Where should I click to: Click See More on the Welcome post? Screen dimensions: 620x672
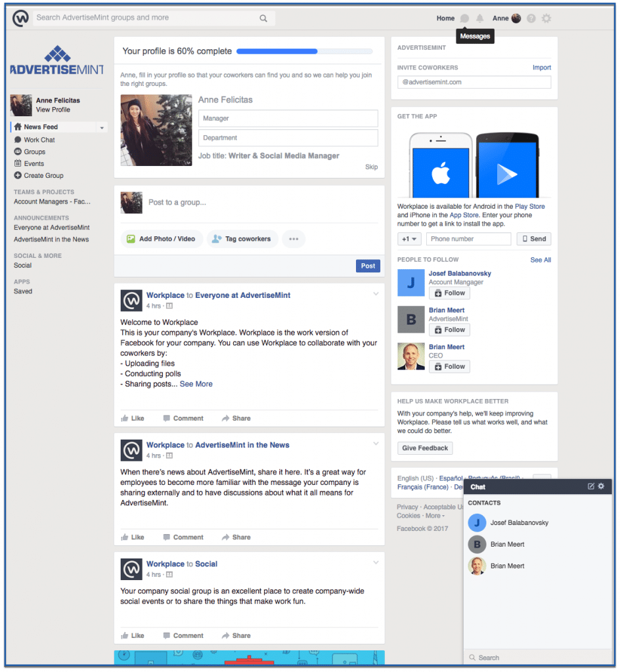196,385
